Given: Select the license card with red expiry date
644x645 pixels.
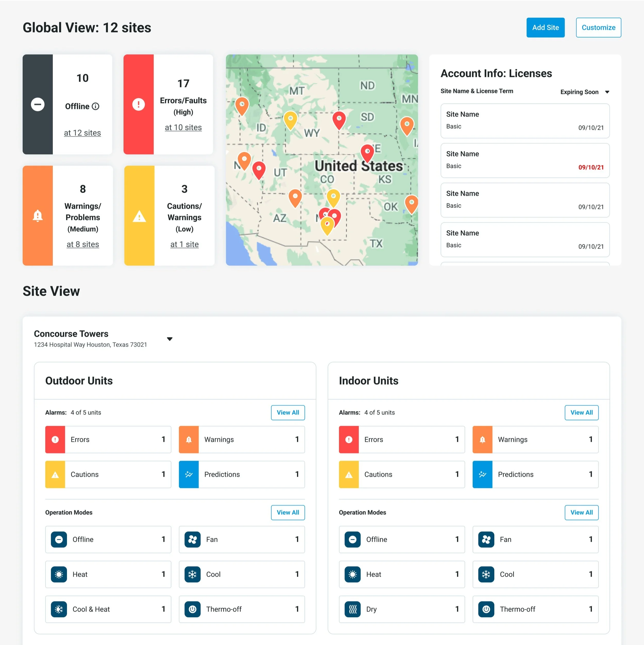Looking at the screenshot, I should coord(525,160).
